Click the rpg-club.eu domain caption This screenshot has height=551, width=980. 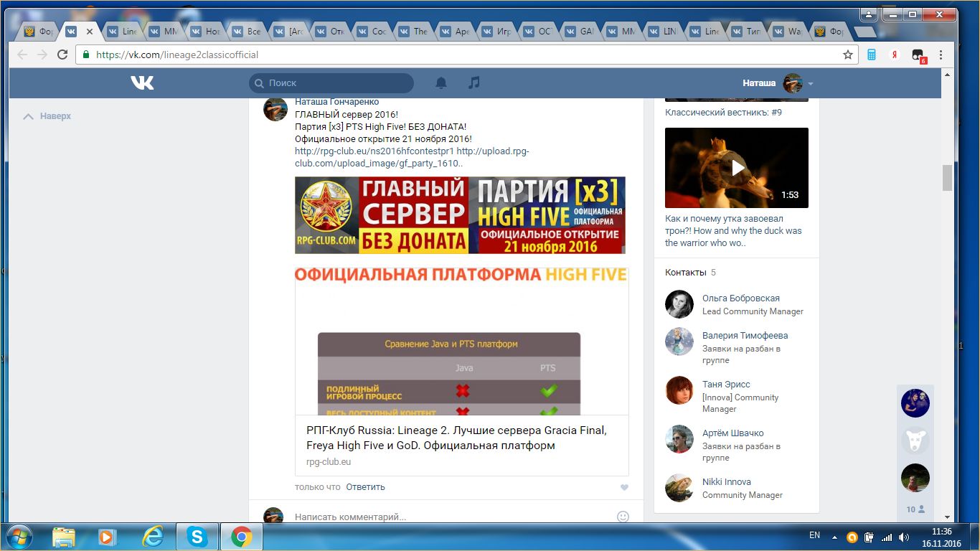point(329,462)
